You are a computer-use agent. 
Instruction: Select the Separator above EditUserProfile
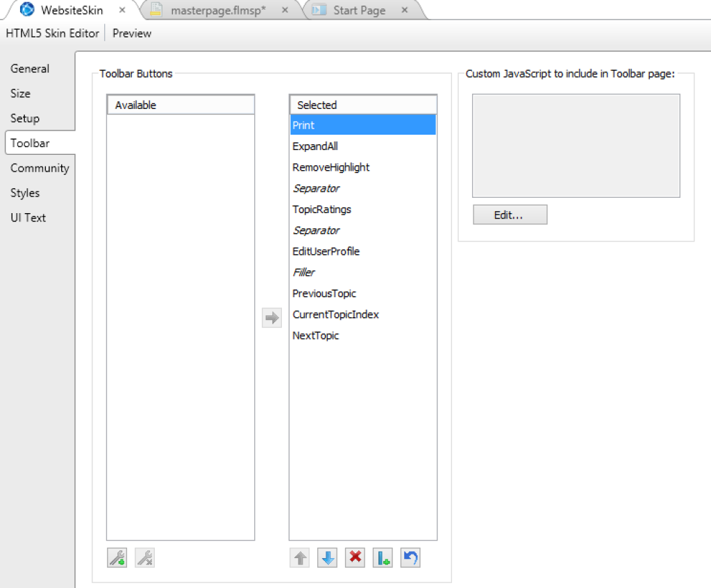coord(362,230)
